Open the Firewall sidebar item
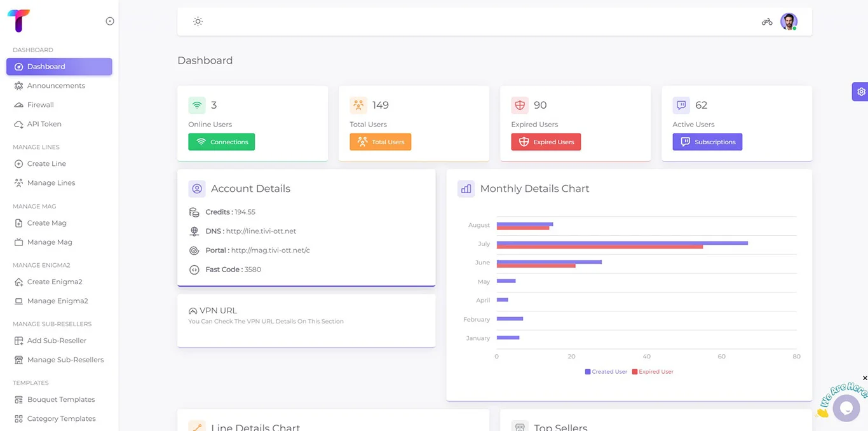This screenshot has width=868, height=431. point(40,105)
